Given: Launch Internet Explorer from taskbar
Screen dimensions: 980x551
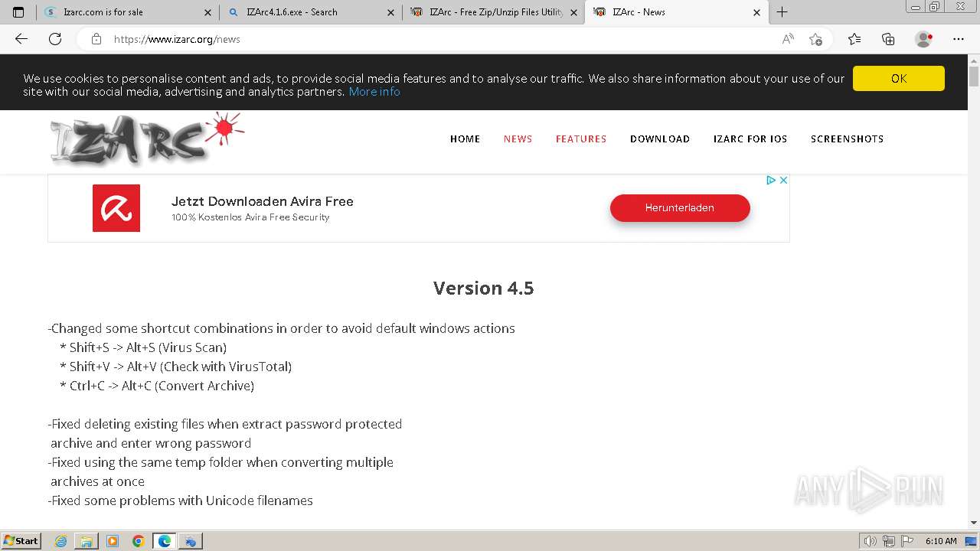Looking at the screenshot, I should coord(61,541).
